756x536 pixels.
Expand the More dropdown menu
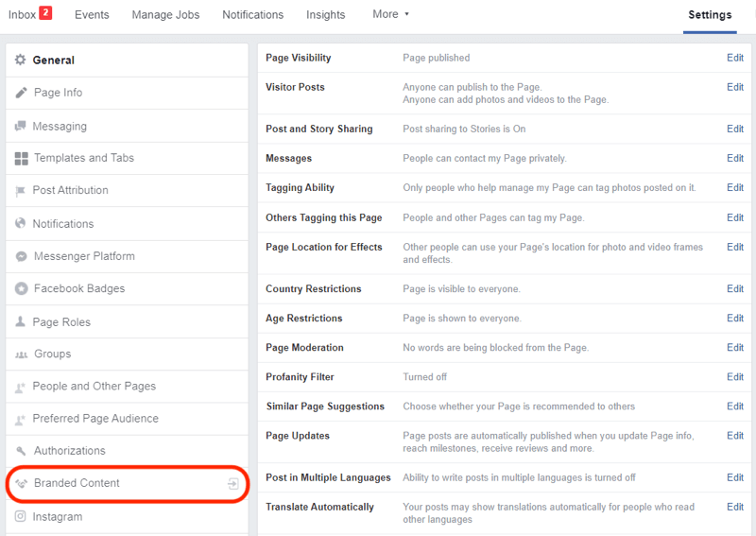coord(390,14)
